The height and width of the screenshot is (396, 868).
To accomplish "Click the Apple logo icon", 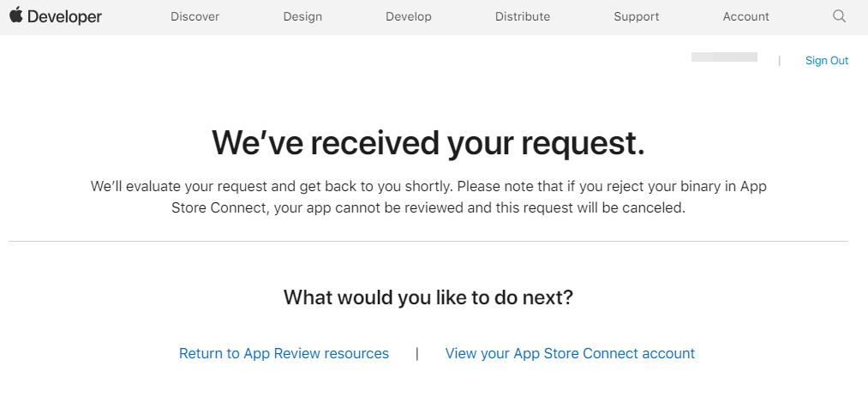I will tap(16, 15).
